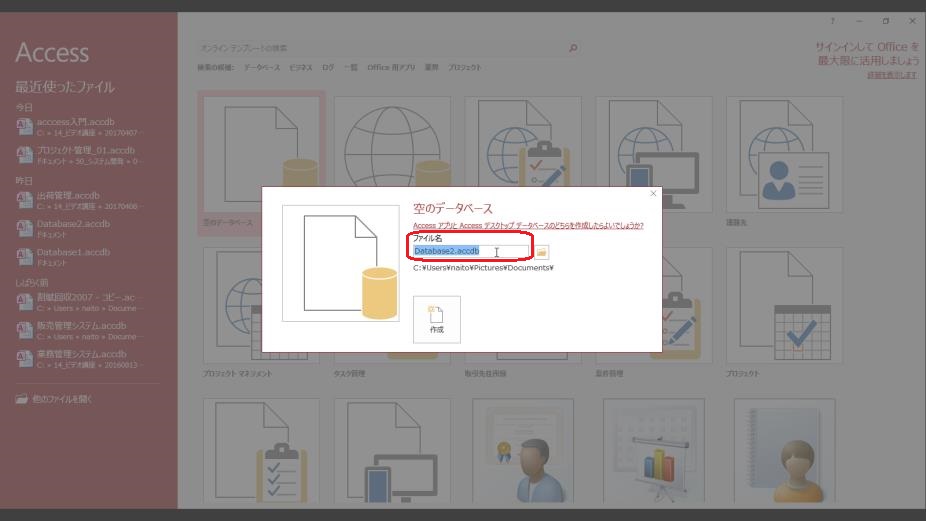Click the sign in to Office prompt text
Viewport: 926px width, 521px height.
(x=867, y=53)
